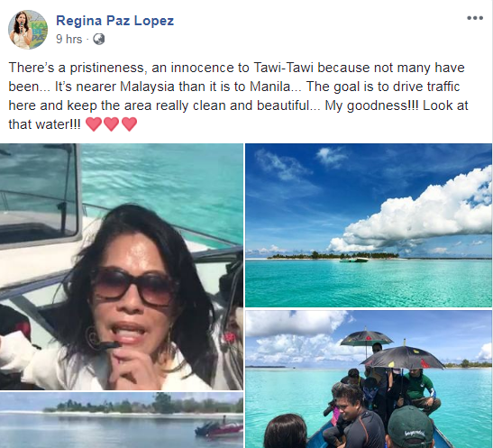Open the three-dot post options menu

click(x=475, y=18)
